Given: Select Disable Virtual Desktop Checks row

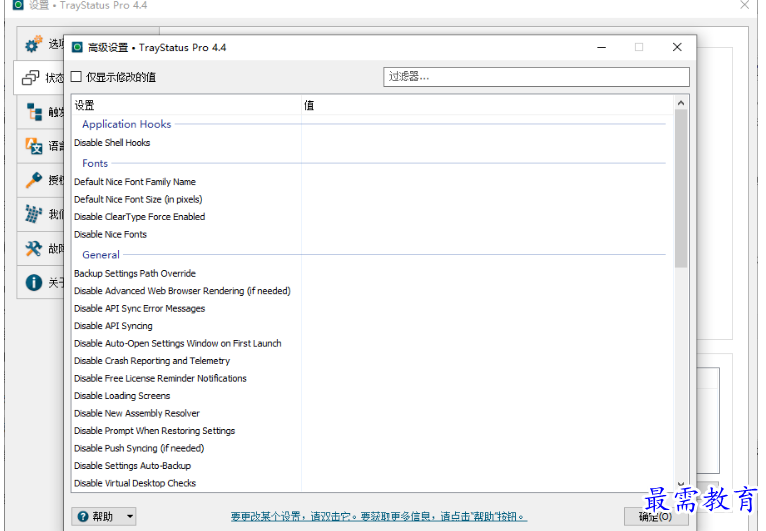Looking at the screenshot, I should [x=373, y=483].
